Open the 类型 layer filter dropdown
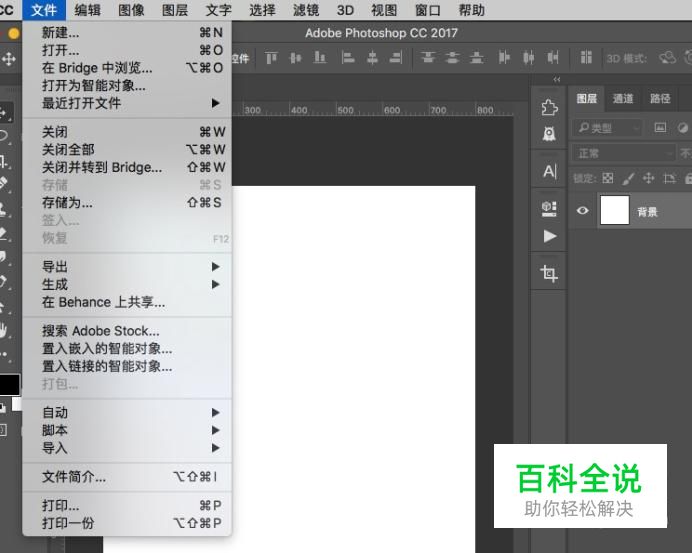 coord(608,128)
